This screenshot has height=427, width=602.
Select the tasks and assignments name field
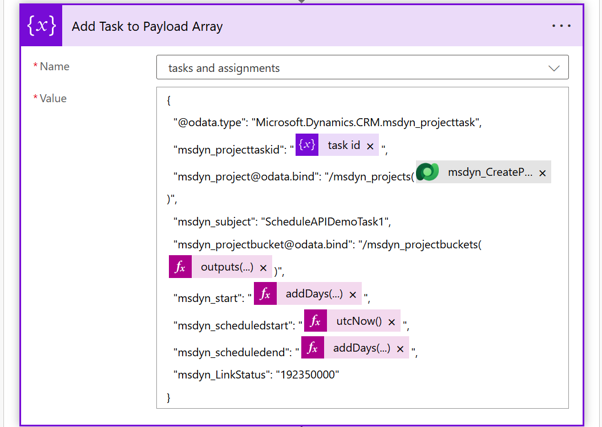click(362, 68)
